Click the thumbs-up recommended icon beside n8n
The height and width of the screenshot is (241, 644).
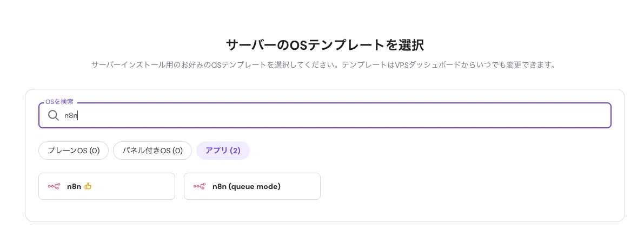(x=88, y=186)
